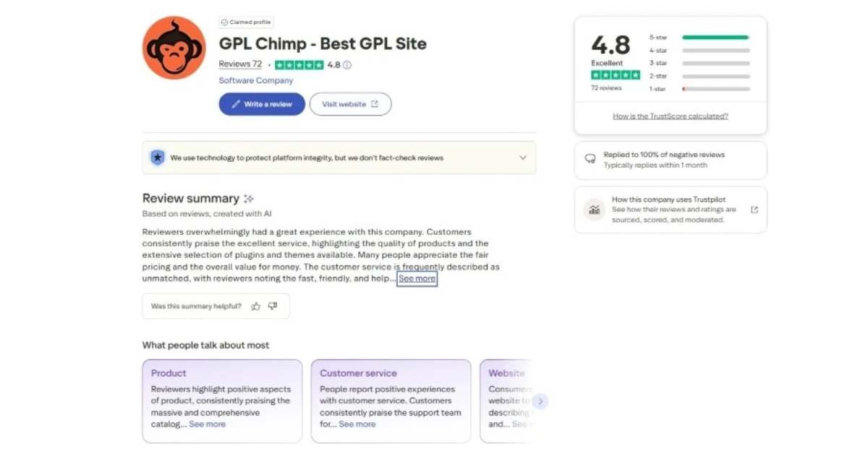Click the next arrow on topic carousel

(x=540, y=401)
